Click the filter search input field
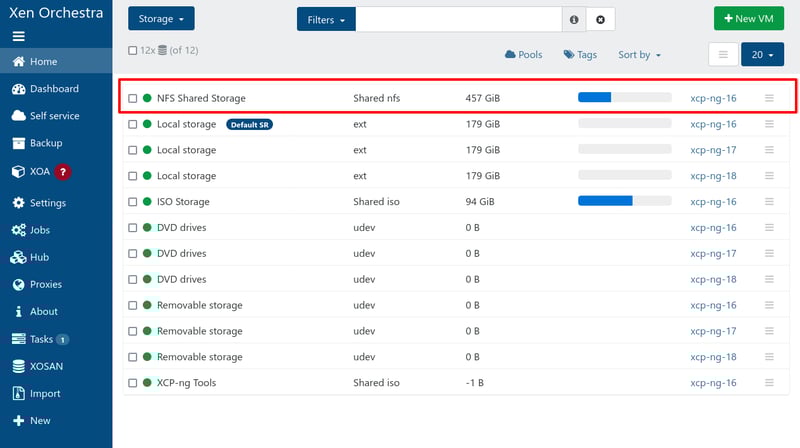Viewport: 800px width, 448px height. [459, 19]
